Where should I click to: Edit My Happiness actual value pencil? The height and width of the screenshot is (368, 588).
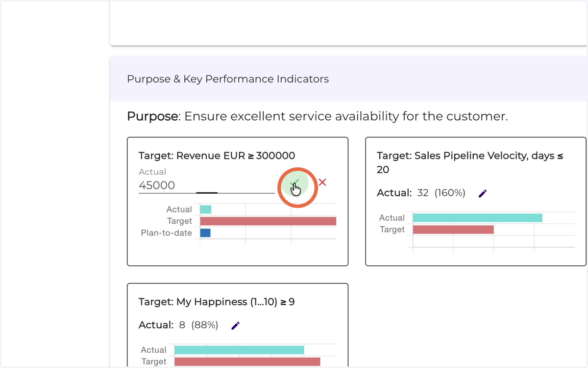(x=236, y=325)
